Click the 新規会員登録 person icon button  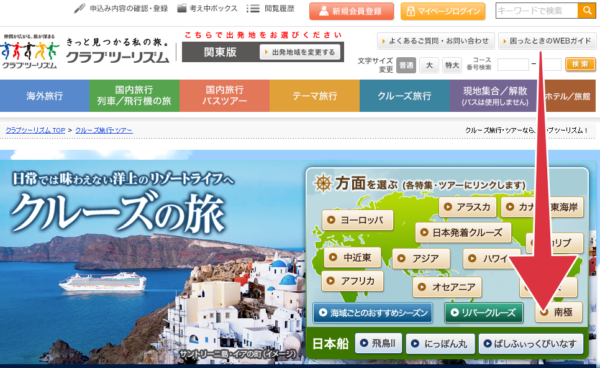click(351, 11)
